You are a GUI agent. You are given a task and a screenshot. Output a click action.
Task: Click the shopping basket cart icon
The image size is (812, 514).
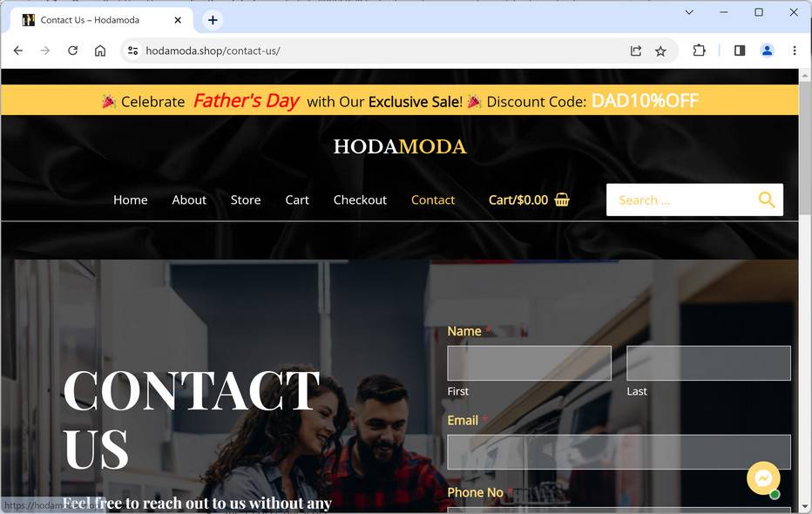point(562,200)
